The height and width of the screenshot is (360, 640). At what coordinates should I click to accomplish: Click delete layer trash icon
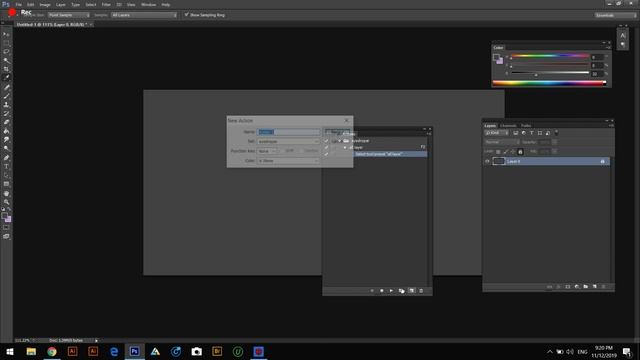click(x=604, y=287)
